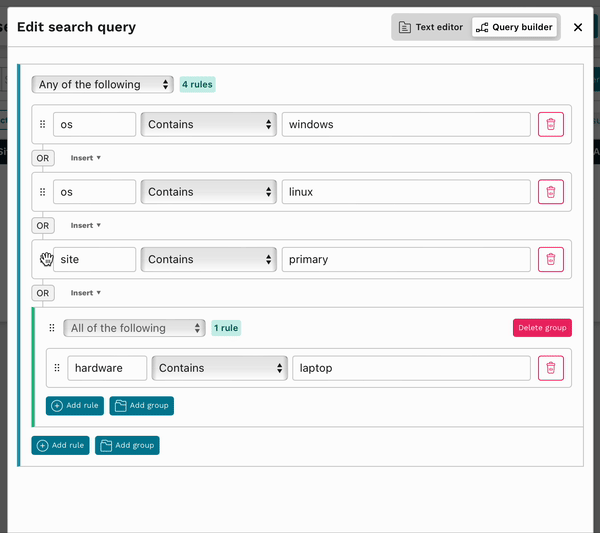Click OR connector below windows rule

pyautogui.click(x=43, y=158)
